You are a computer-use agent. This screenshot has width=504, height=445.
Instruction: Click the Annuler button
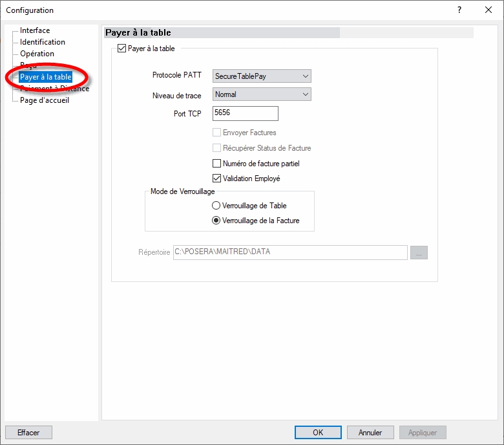click(x=370, y=433)
